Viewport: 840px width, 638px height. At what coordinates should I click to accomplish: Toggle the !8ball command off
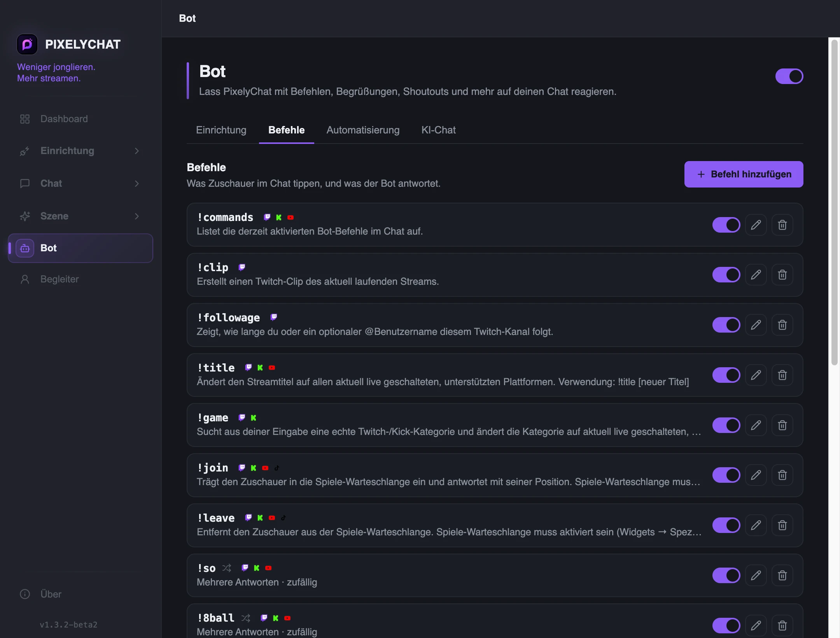726,626
